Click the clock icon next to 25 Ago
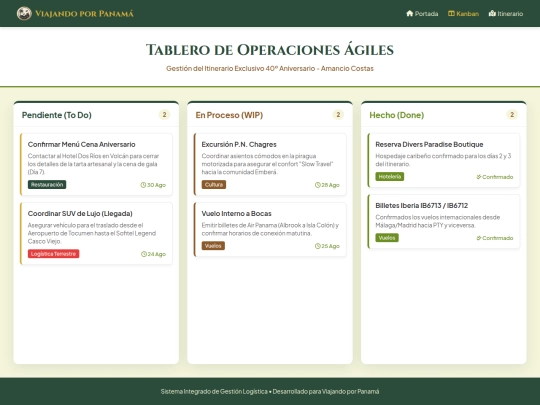This screenshot has width=540, height=405. click(x=318, y=246)
